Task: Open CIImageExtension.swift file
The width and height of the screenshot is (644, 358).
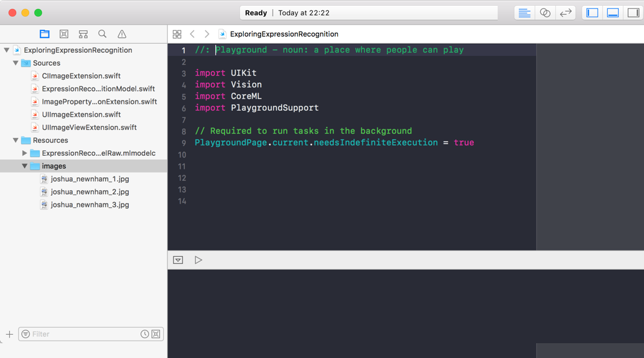Action: (x=81, y=76)
